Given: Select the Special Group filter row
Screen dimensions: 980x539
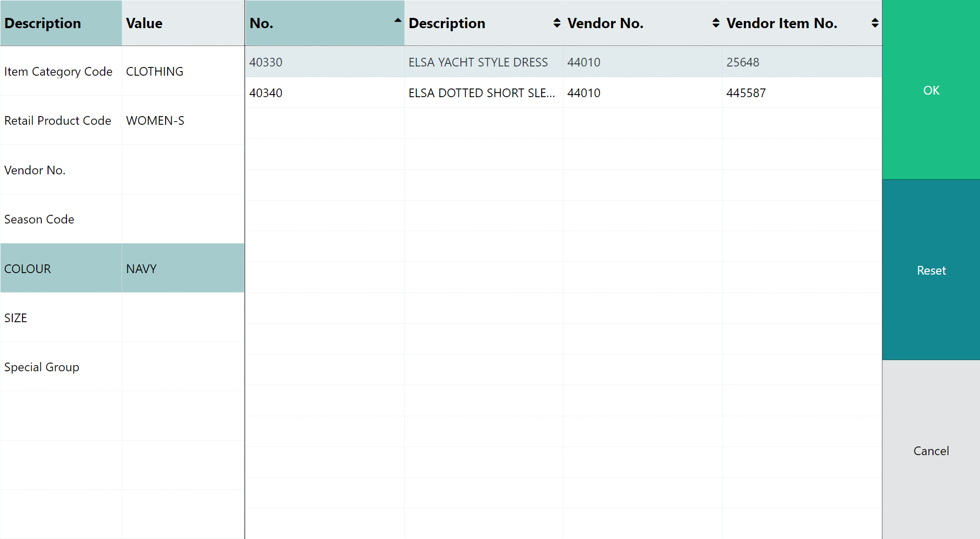Looking at the screenshot, I should (61, 367).
